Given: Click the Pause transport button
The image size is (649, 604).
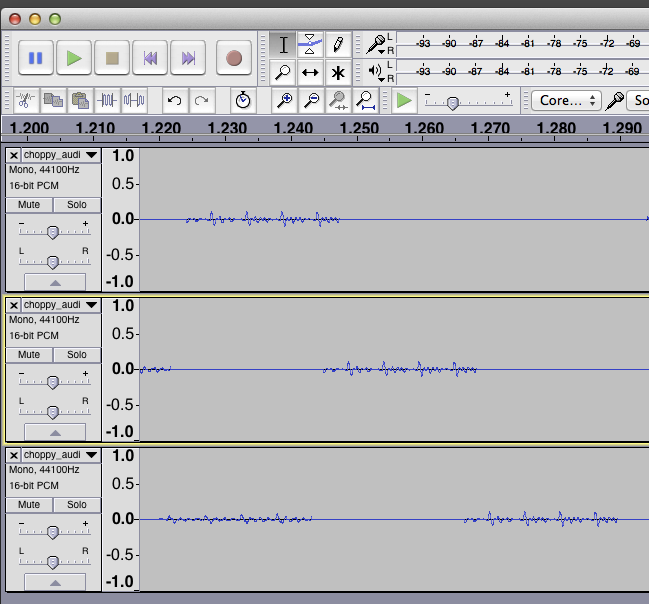Looking at the screenshot, I should (x=36, y=58).
